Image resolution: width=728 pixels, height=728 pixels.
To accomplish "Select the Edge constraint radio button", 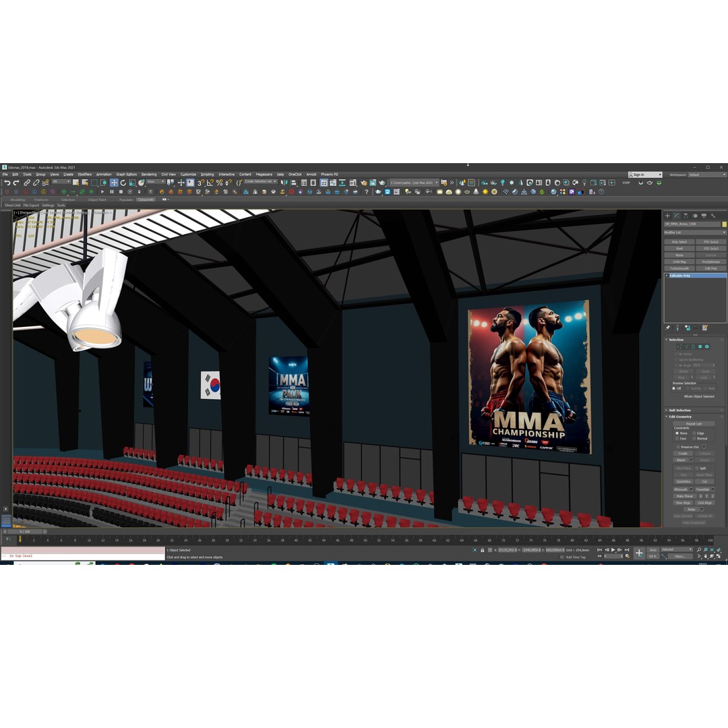I will [694, 433].
